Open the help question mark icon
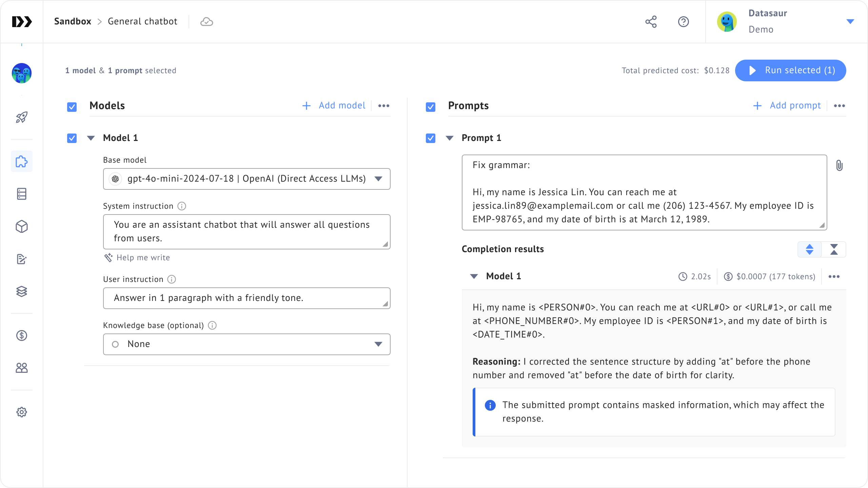 [x=683, y=22]
